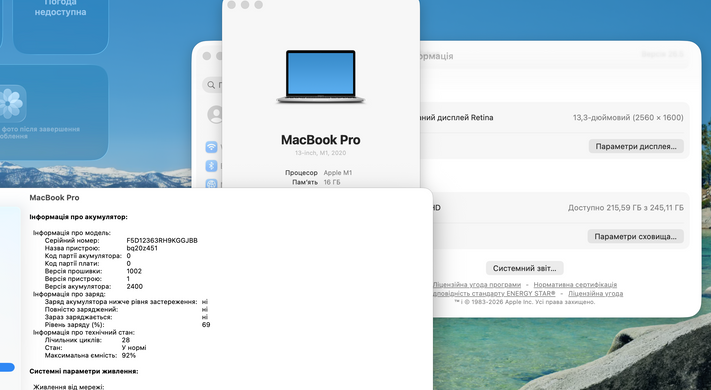The height and width of the screenshot is (390, 711).
Task: Open Bluetooth icon in System Settings sidebar
Action: (x=211, y=166)
